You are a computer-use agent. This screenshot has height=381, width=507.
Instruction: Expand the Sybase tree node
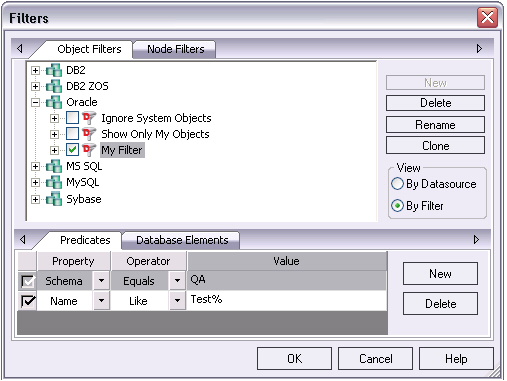35,199
